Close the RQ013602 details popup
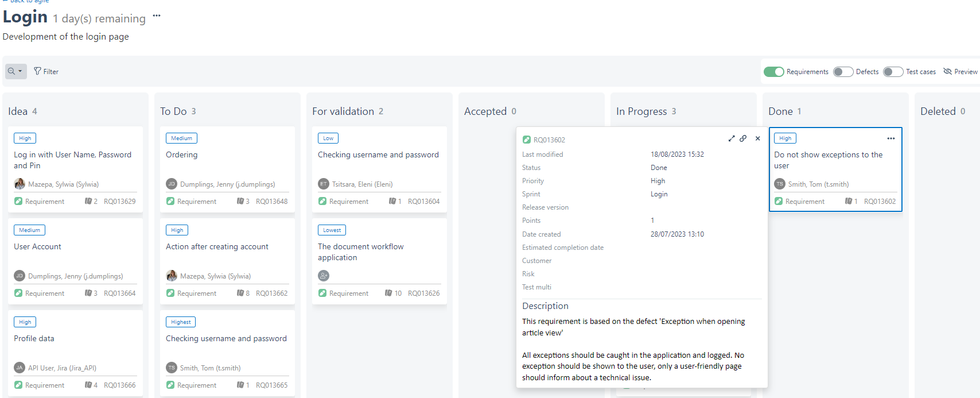The height and width of the screenshot is (398, 980). [x=757, y=138]
